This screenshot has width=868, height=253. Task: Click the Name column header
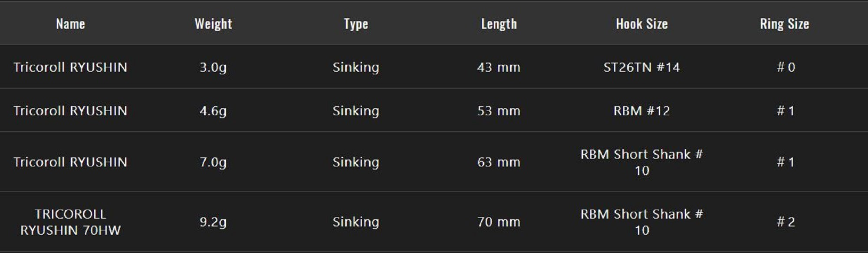[70, 24]
